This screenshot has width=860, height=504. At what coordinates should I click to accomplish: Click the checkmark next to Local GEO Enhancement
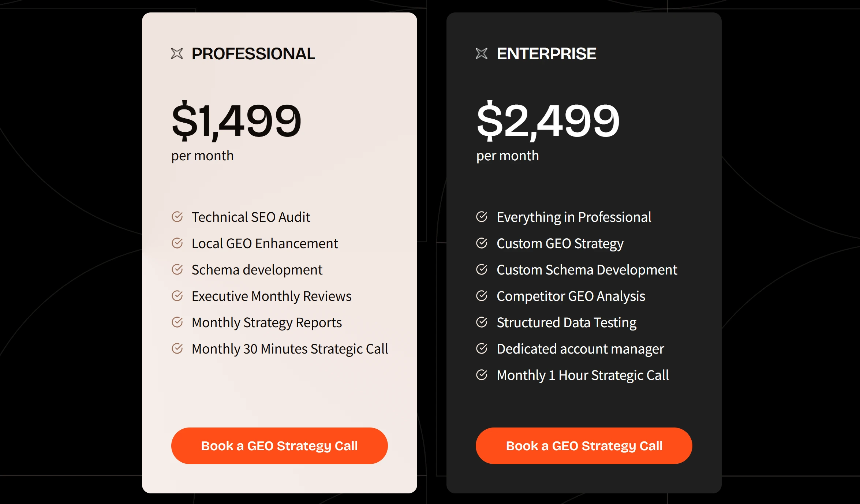click(x=177, y=243)
